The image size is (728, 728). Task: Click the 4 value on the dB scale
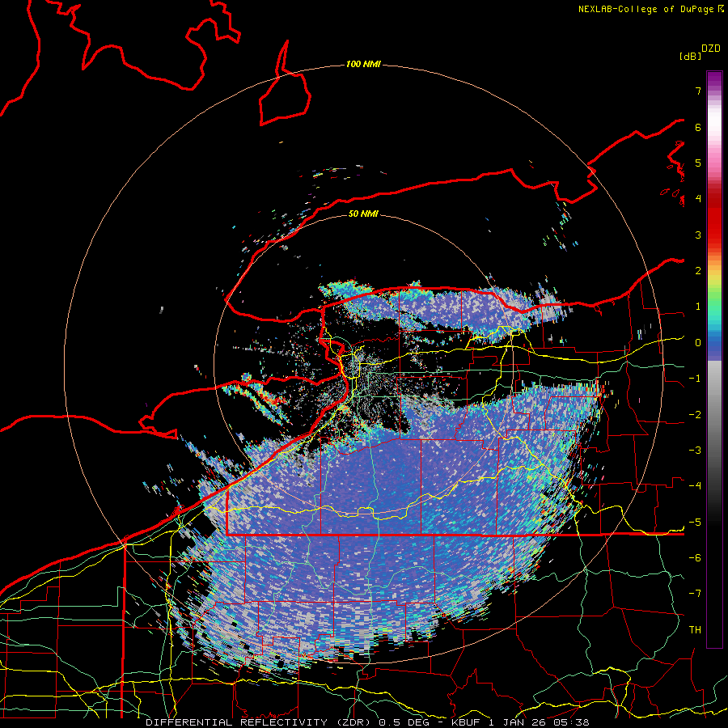[x=698, y=199]
